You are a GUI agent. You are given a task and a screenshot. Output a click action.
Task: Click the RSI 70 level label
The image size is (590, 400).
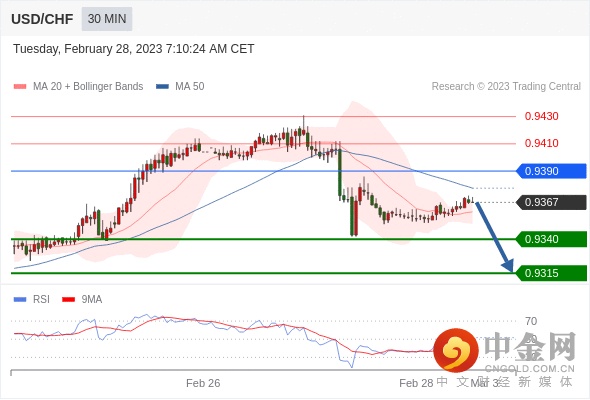coord(531,321)
